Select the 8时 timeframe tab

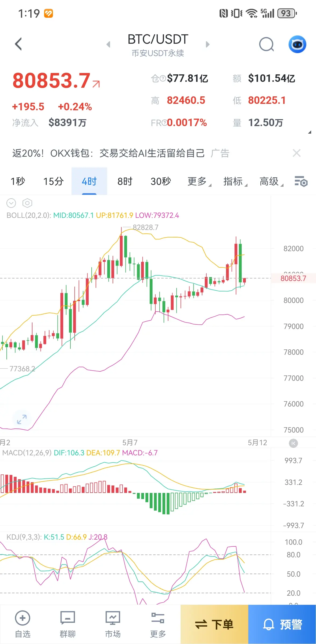click(x=125, y=182)
